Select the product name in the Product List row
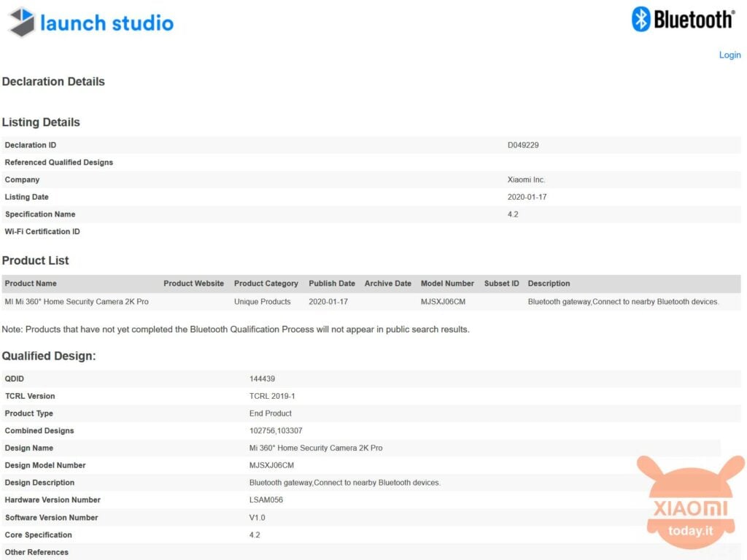This screenshot has height=560, width=747. coord(77,302)
